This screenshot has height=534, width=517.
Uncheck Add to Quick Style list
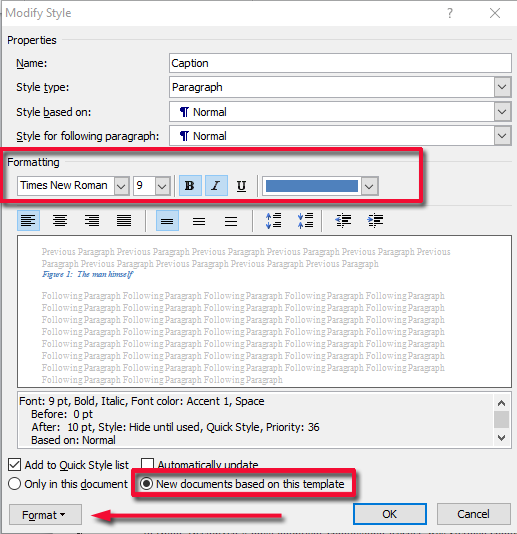pyautogui.click(x=15, y=465)
